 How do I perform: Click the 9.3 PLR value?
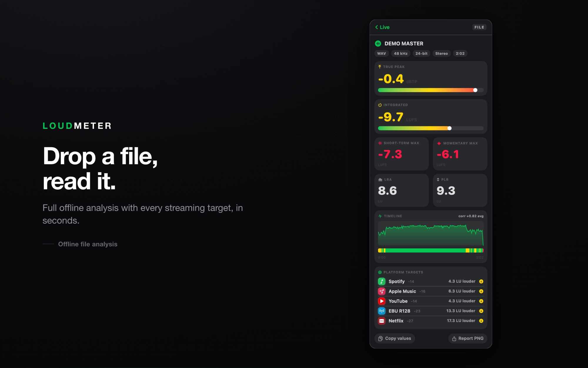point(446,191)
